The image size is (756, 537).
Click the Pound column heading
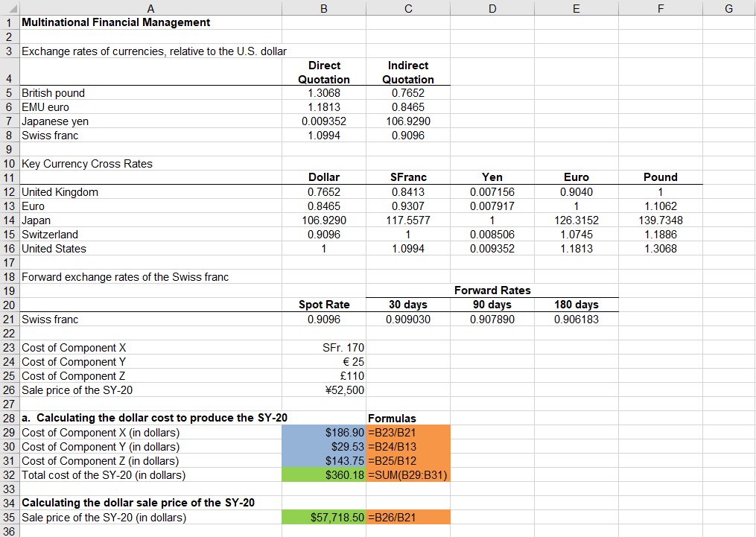click(661, 177)
